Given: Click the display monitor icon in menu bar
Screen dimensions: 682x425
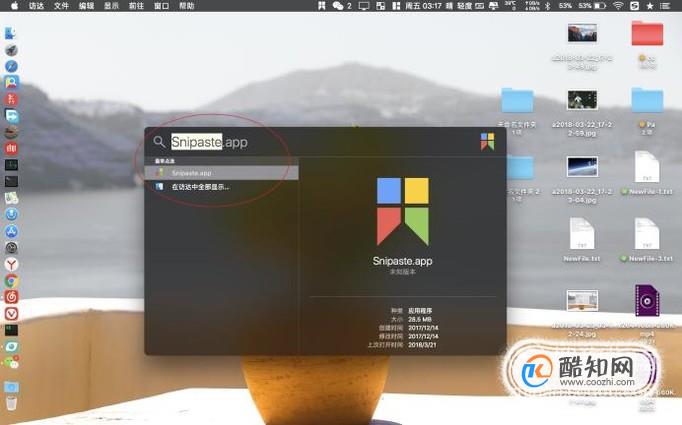Looking at the screenshot, I should (x=364, y=6).
